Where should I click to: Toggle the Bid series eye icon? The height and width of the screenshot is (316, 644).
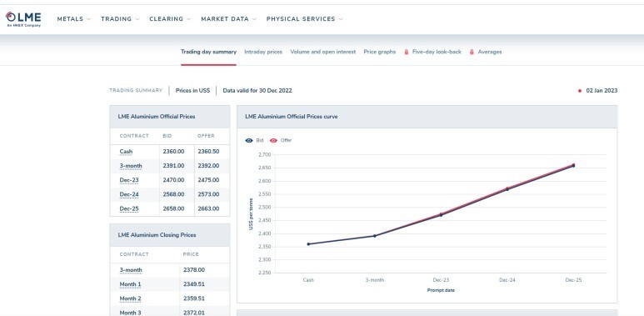coord(249,141)
